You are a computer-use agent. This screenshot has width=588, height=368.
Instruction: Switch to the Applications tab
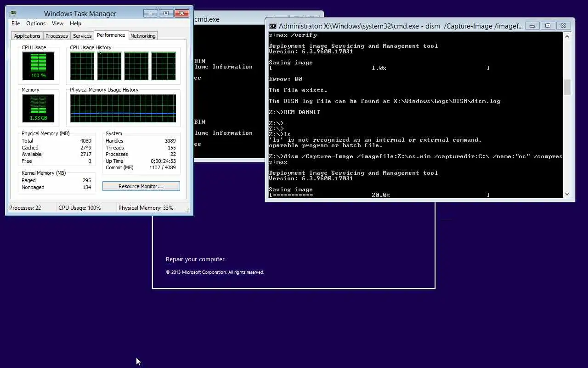point(27,36)
